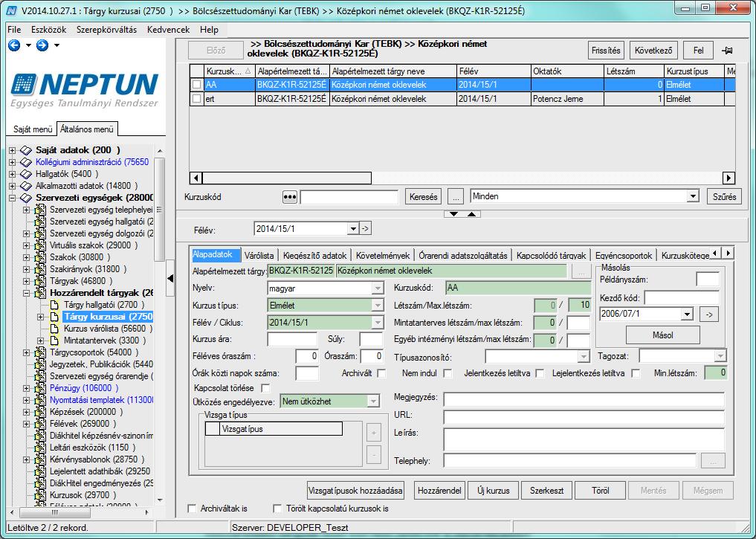Click the Szakok tree node icon
The width and height of the screenshot is (756, 539).
[40, 257]
